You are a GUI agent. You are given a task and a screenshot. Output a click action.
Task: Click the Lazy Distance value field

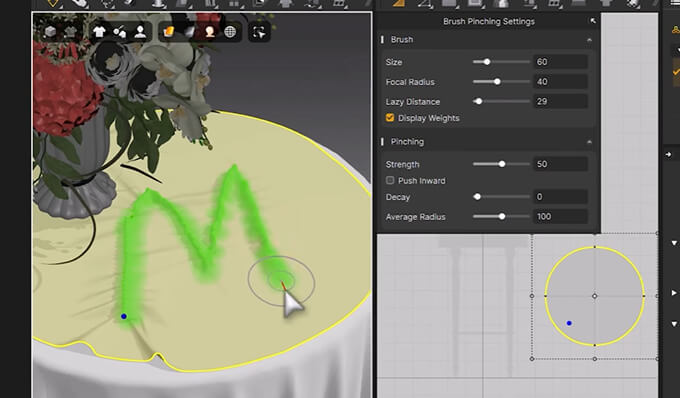[560, 101]
